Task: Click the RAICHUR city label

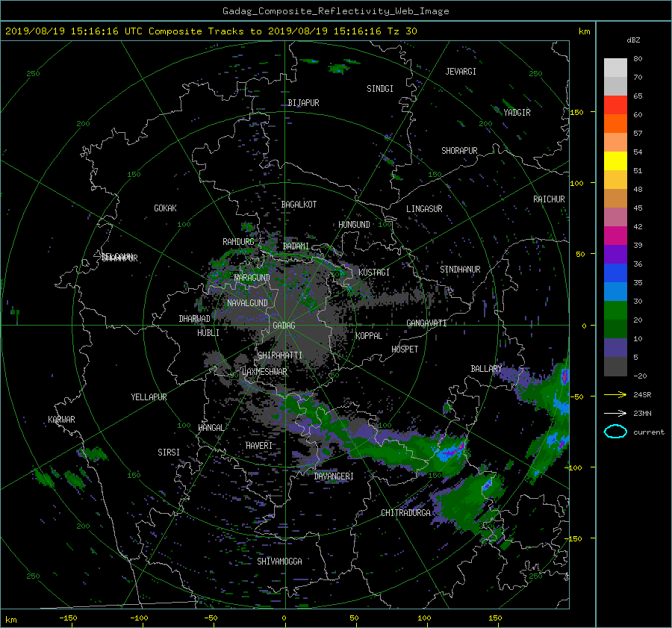Action: (549, 199)
